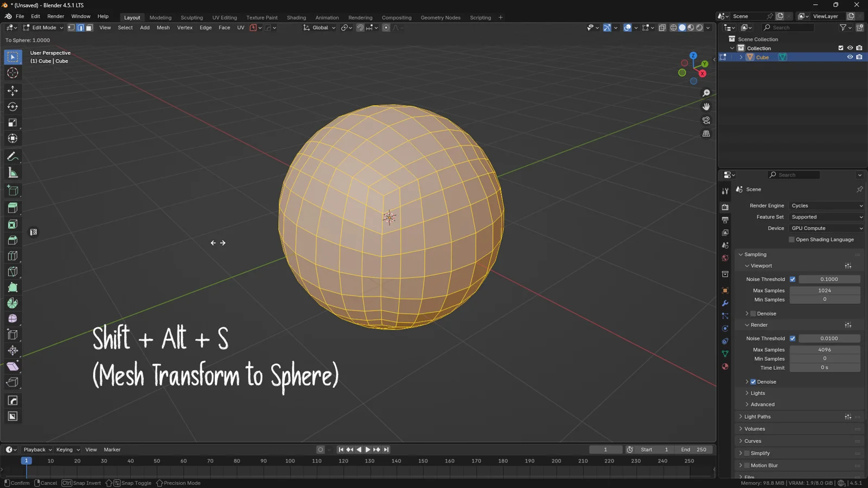Screen dimensions: 868x488
Task: Activate the 3D Cursor tool
Action: [12, 73]
